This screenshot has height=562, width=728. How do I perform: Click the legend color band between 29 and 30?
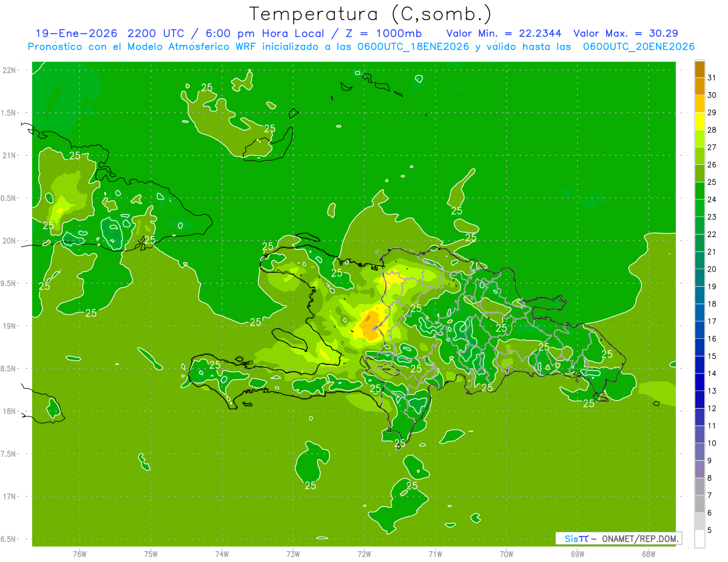coord(699,104)
